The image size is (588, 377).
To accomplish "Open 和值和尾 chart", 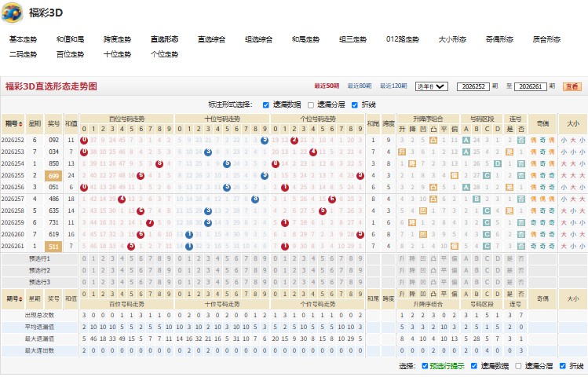I will click(x=70, y=39).
